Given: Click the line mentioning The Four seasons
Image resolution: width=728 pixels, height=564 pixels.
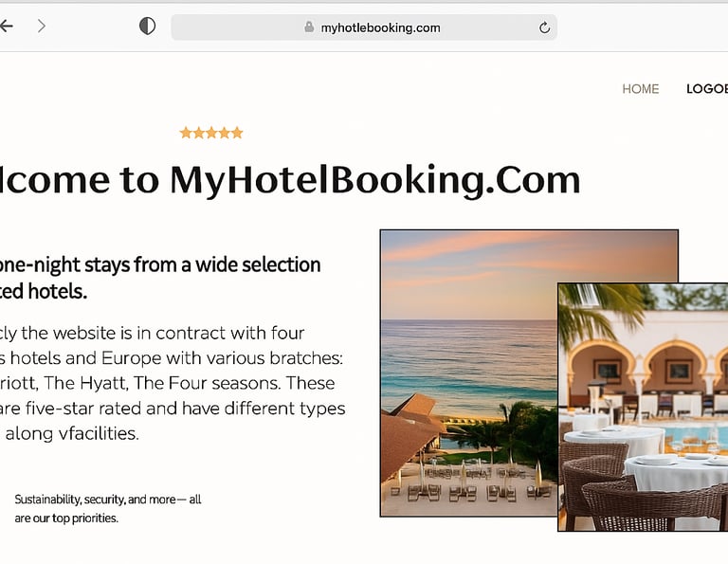Looking at the screenshot, I should (167, 384).
